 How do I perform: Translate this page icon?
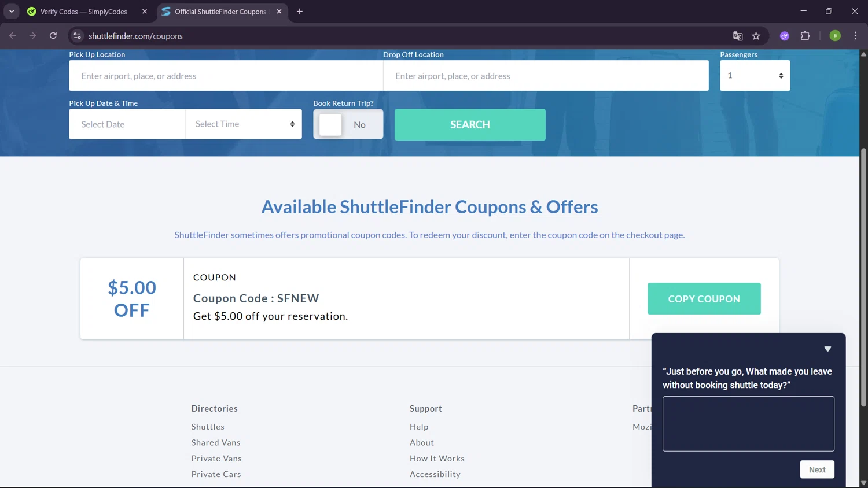pos(738,36)
